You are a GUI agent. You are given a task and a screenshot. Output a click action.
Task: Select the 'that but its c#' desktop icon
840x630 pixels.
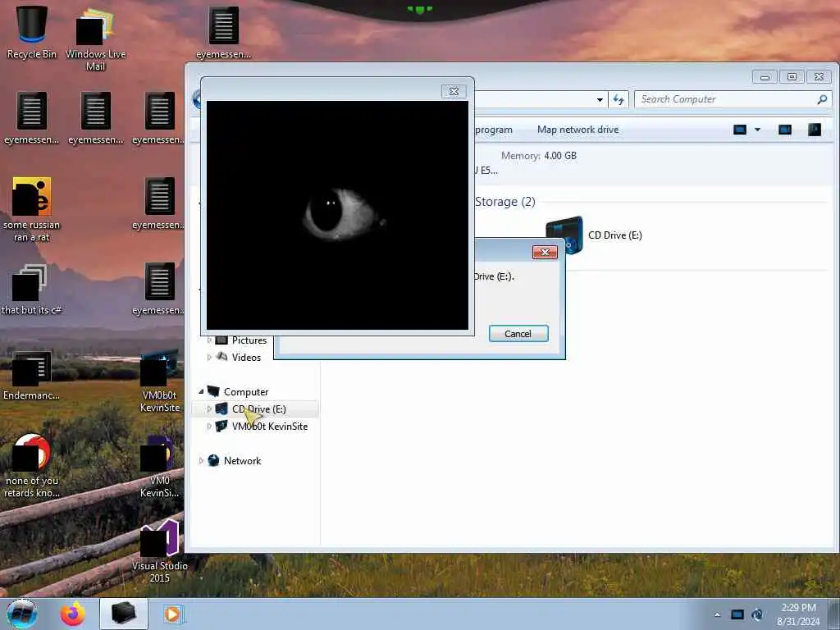[x=31, y=290]
